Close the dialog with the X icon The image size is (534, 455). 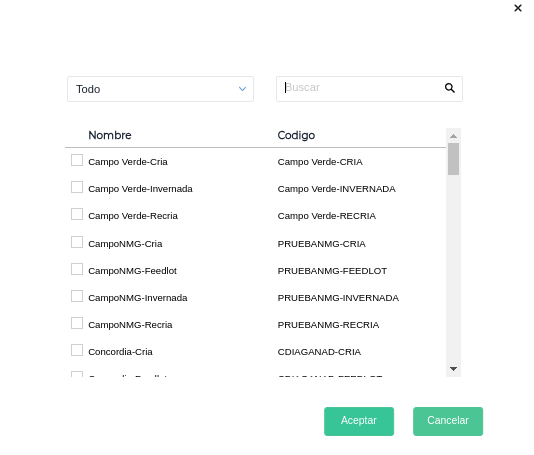click(x=518, y=8)
